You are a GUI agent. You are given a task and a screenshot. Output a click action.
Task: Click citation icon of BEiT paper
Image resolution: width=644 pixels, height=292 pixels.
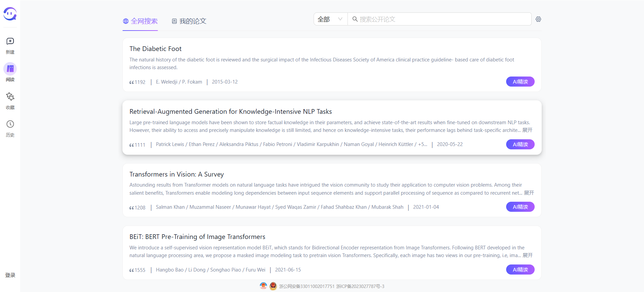pyautogui.click(x=131, y=270)
